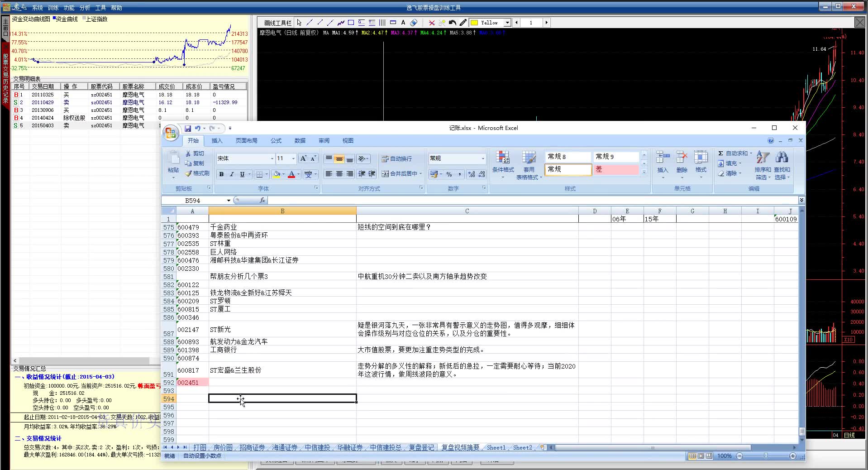Select the 差 cell style
This screenshot has height=470, width=868.
[x=616, y=169]
